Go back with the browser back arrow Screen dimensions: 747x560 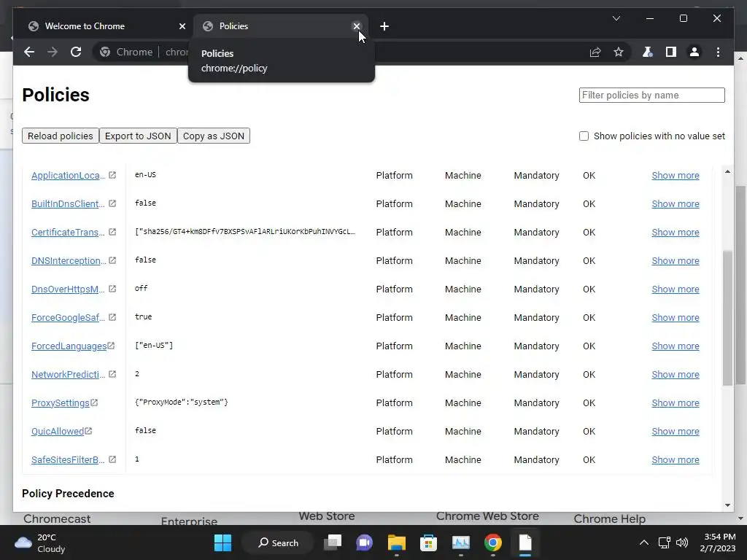29,52
